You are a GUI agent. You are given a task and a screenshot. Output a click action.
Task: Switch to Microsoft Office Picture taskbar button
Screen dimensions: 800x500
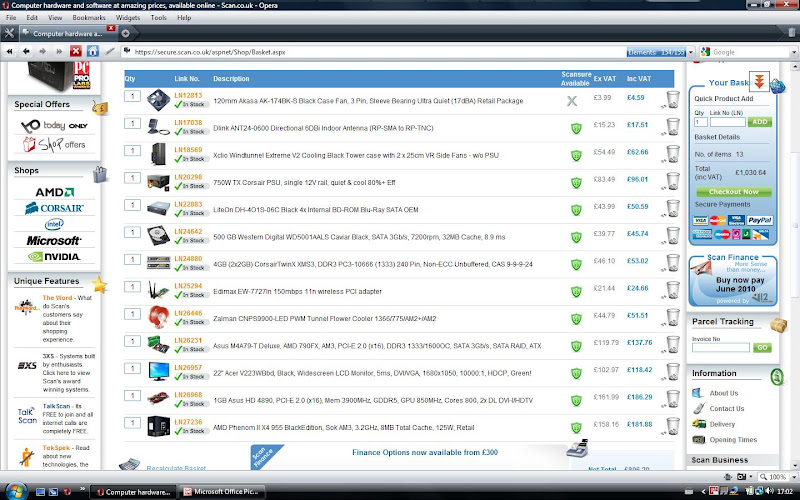click(221, 492)
